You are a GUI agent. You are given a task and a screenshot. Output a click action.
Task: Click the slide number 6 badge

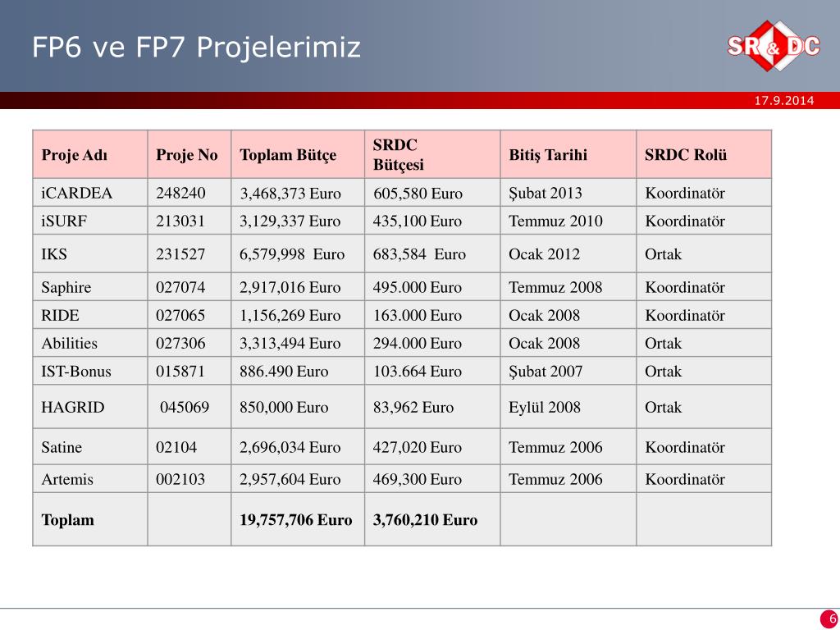pos(830,619)
